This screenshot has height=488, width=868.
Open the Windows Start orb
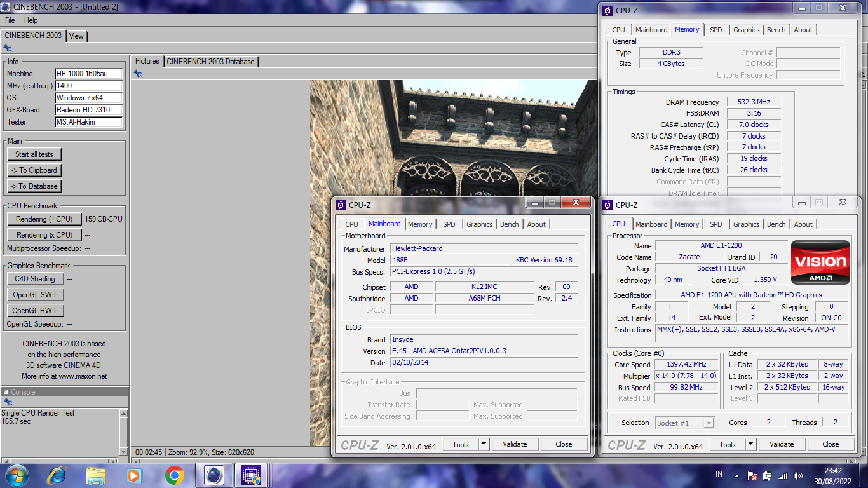point(16,475)
